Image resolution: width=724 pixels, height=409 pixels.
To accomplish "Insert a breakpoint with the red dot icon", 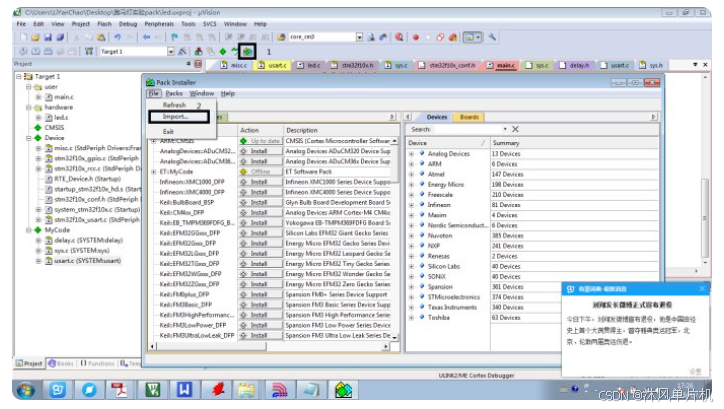I will click(416, 37).
